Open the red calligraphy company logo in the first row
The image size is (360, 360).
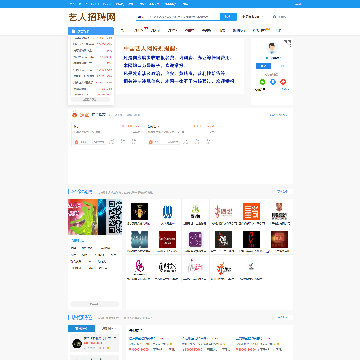223,212
